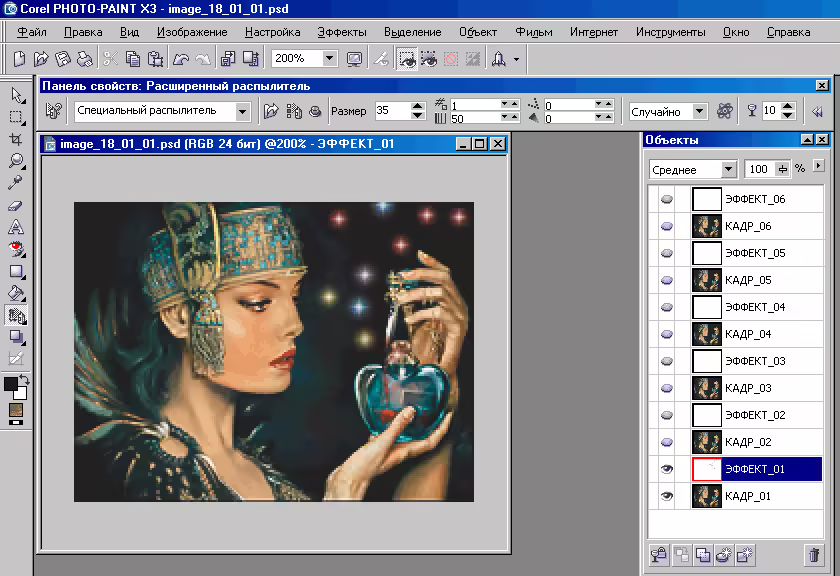
Task: Select the Red Eye Removal tool
Action: pos(17,249)
